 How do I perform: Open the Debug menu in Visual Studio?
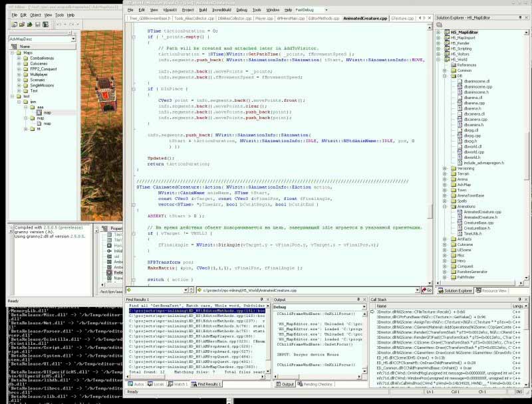point(241,11)
